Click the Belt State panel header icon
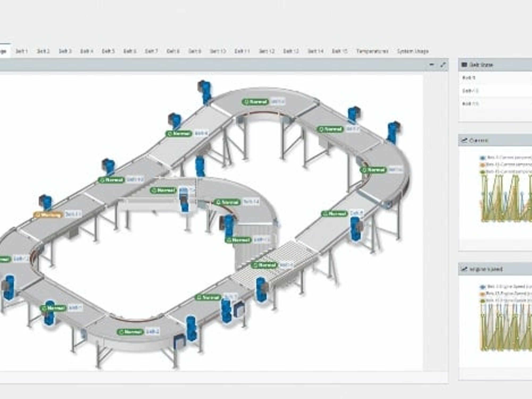The height and width of the screenshot is (399, 532). coord(464,65)
